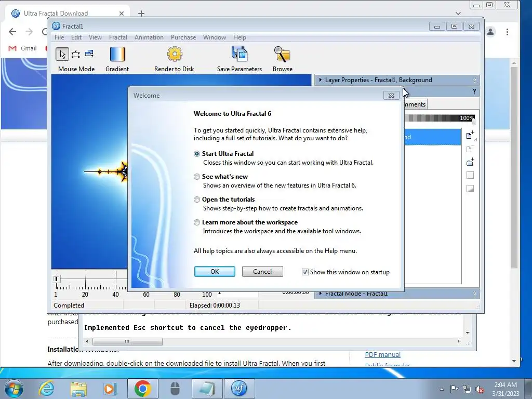Pick the switch-window mouse mode icon
532x399 pixels.
pos(89,54)
